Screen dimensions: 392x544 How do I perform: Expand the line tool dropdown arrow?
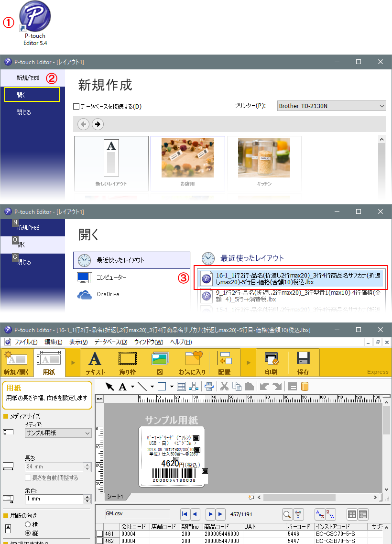[x=152, y=386]
